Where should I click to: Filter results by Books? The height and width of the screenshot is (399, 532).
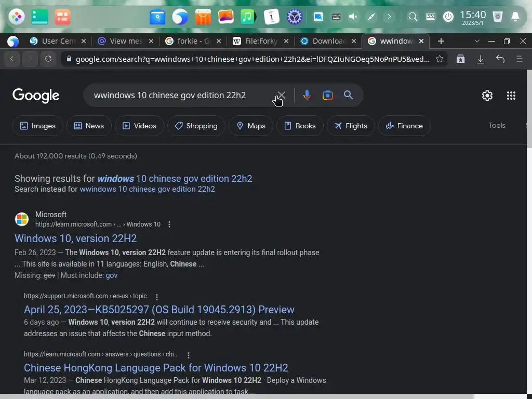point(300,126)
